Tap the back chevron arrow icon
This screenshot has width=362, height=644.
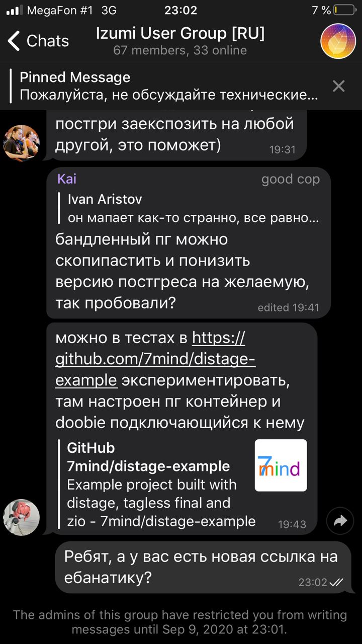pos(14,41)
